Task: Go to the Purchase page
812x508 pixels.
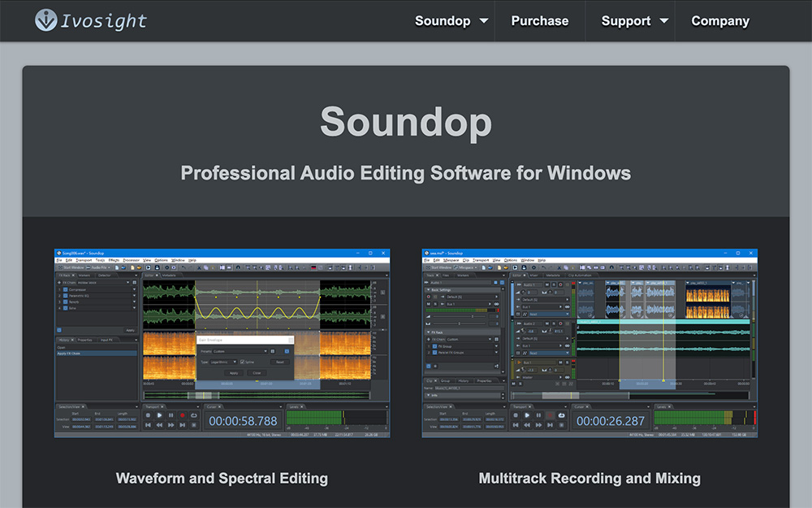Action: pyautogui.click(x=540, y=21)
